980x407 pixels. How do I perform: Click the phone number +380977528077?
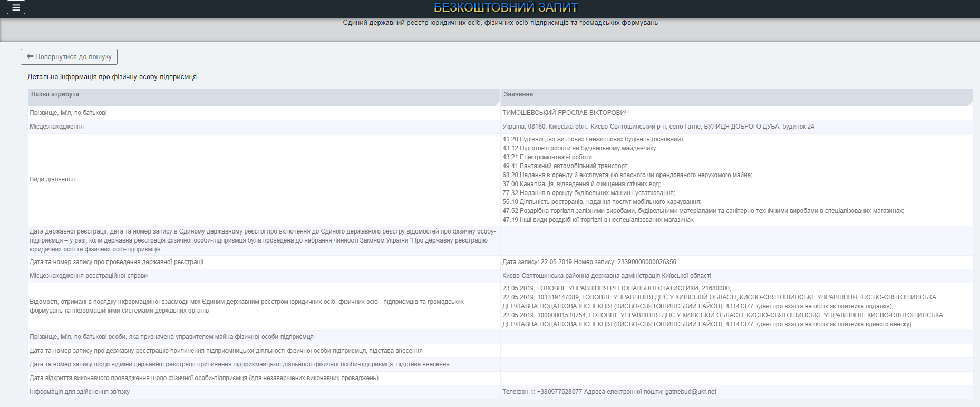(559, 392)
